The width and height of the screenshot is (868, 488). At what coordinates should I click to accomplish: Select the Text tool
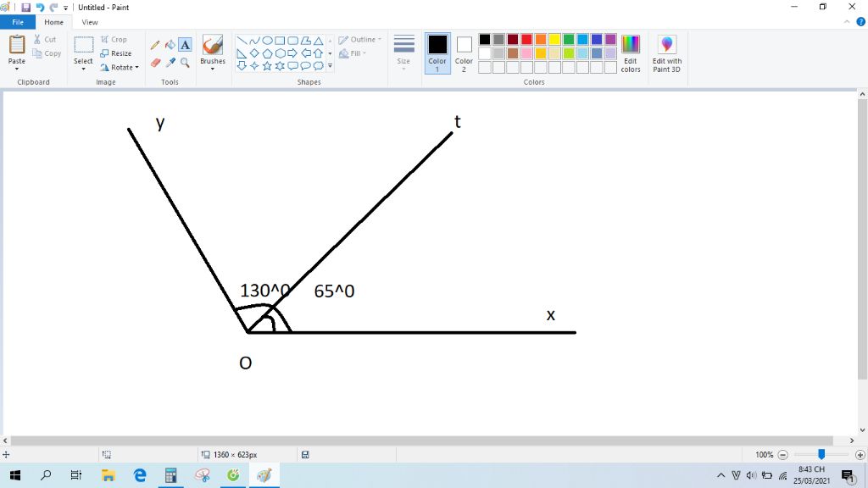click(x=185, y=45)
